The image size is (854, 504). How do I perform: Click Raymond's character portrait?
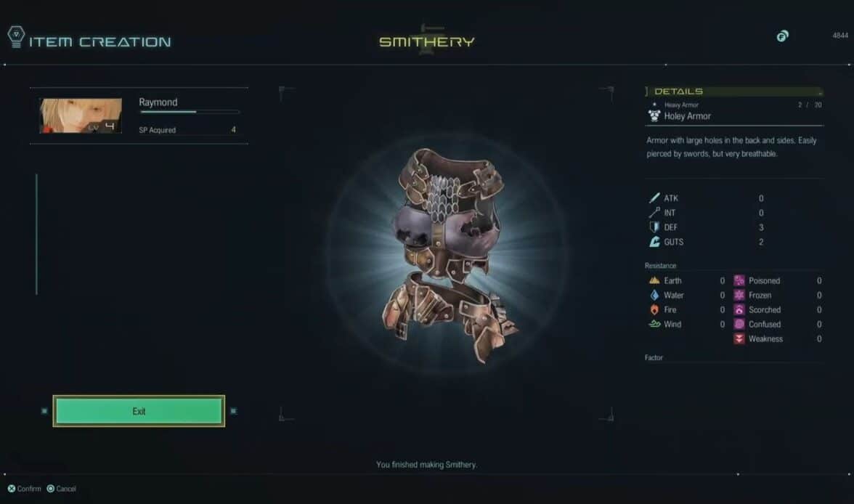[x=81, y=115]
